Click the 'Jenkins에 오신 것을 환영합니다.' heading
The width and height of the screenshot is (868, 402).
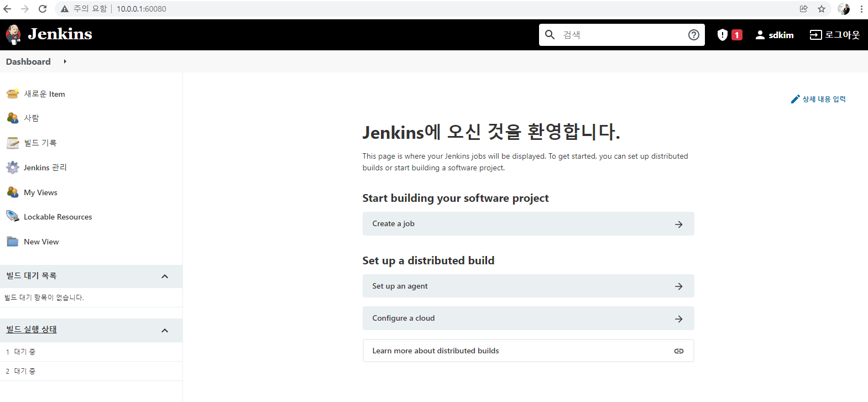(x=491, y=132)
